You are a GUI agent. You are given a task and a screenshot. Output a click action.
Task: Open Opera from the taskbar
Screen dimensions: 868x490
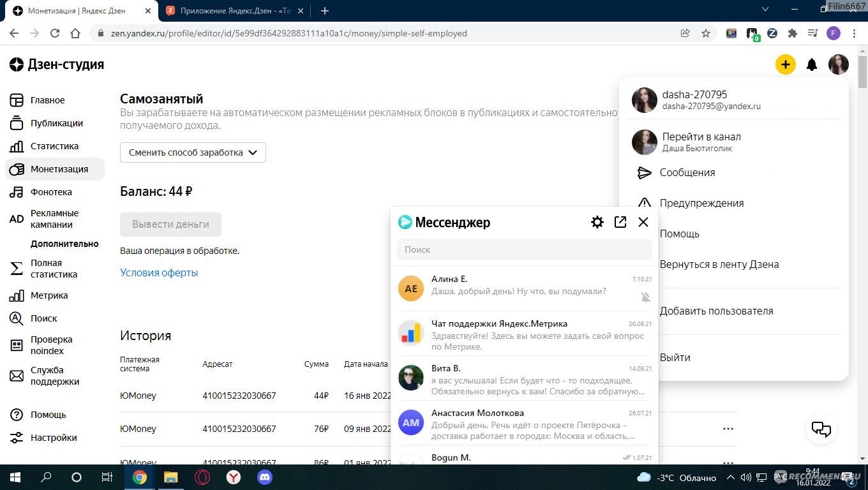pos(203,477)
